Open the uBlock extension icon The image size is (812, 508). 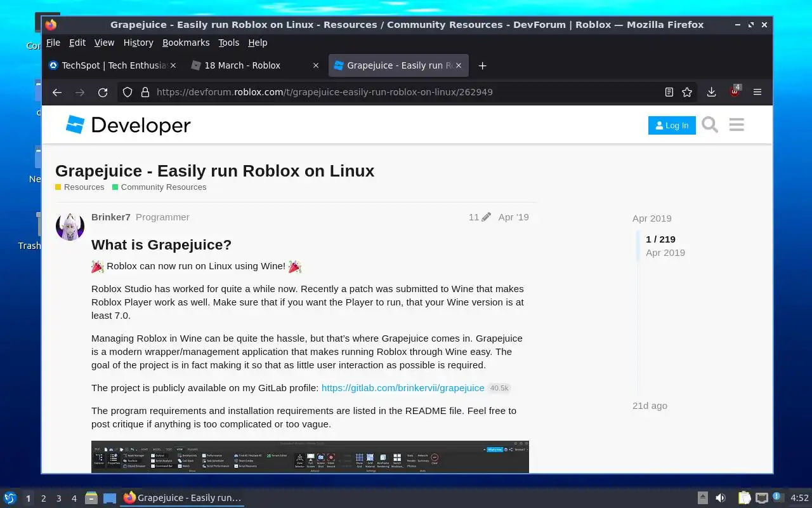(735, 91)
